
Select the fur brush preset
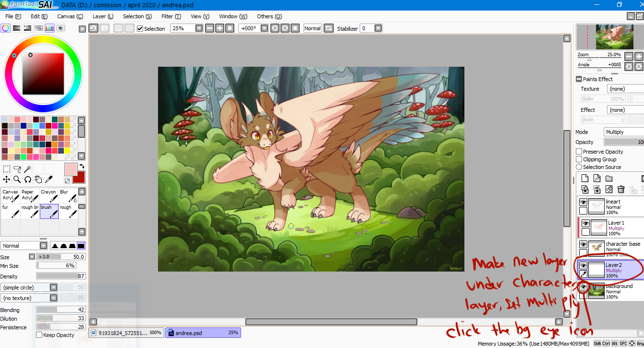click(11, 211)
